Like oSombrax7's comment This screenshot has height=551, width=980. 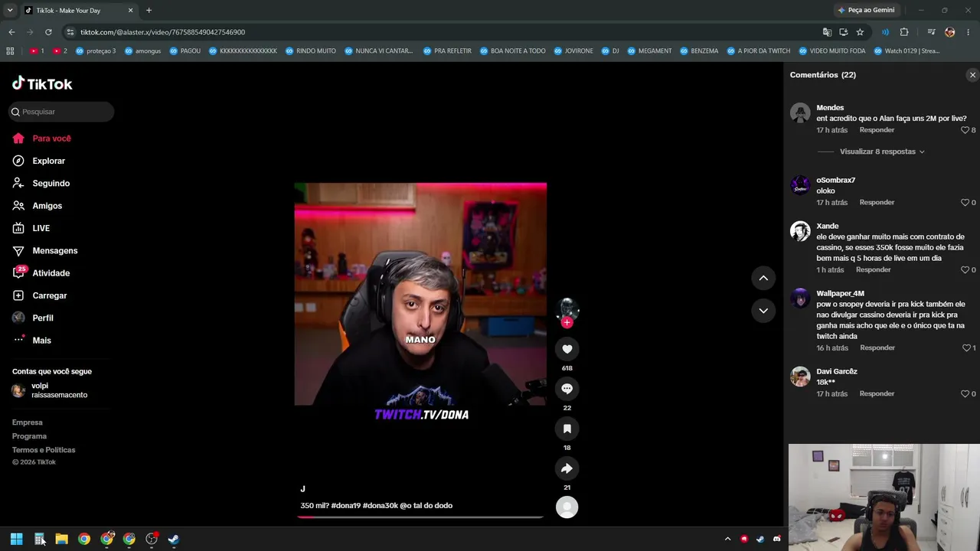[x=965, y=203]
